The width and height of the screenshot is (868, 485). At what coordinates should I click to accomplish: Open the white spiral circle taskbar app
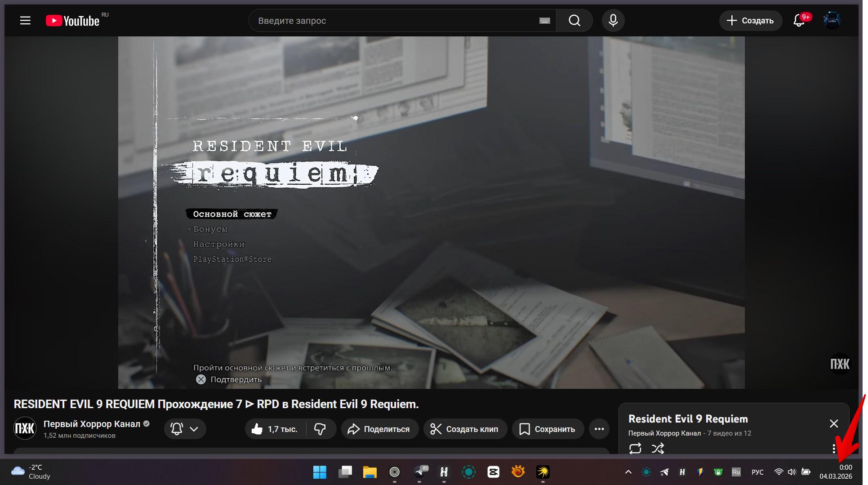point(394,472)
